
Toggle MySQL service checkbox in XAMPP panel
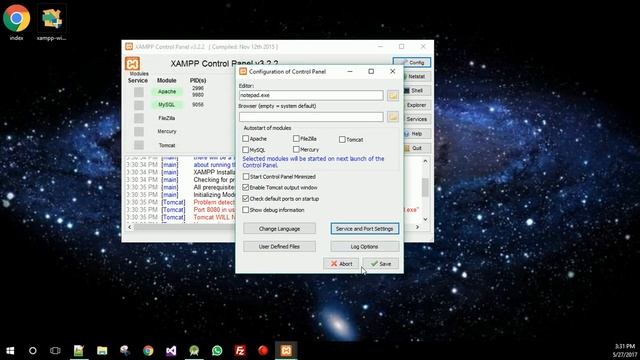click(139, 105)
